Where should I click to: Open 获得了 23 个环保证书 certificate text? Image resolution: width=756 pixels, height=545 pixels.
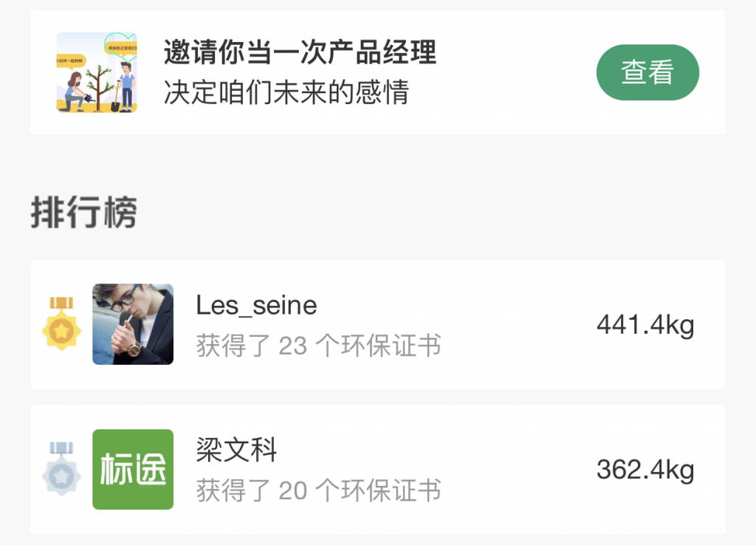(x=318, y=346)
